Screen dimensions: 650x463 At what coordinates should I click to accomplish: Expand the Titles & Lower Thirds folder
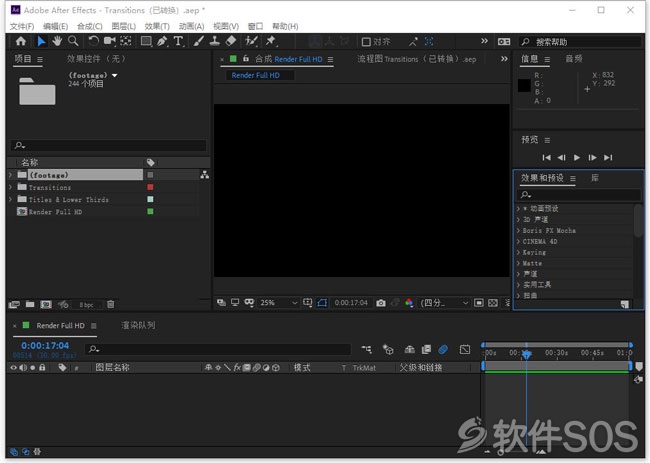tap(11, 199)
